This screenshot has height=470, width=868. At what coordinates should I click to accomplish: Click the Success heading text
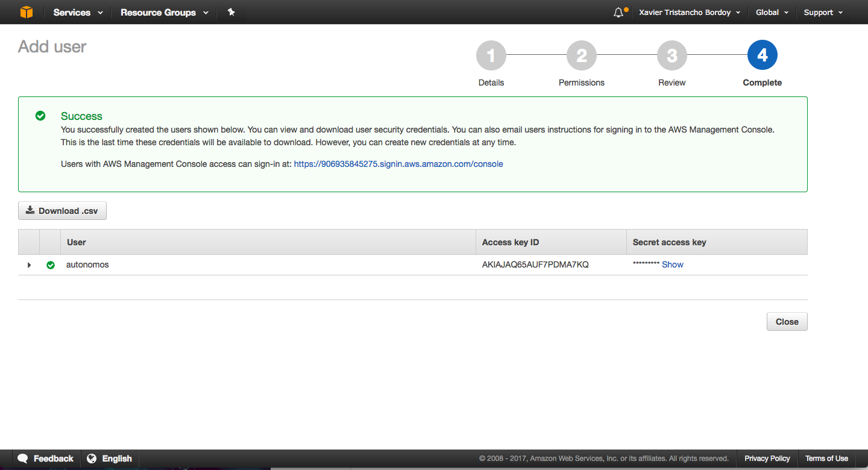81,116
